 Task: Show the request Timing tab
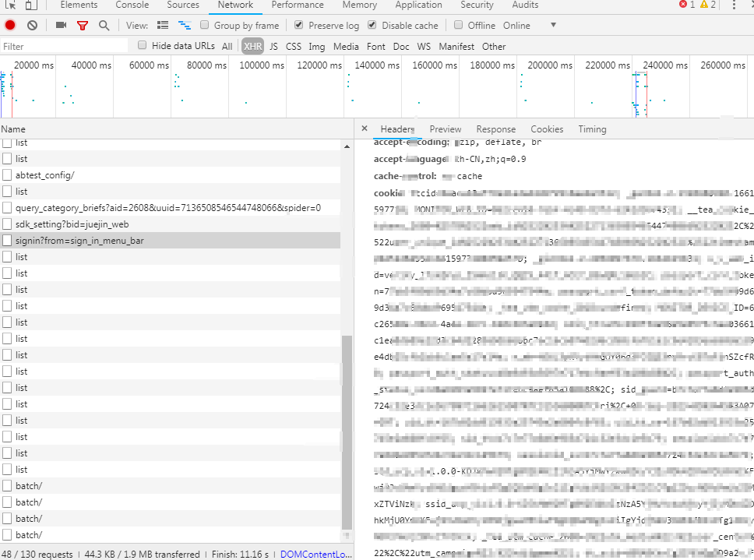pos(592,129)
